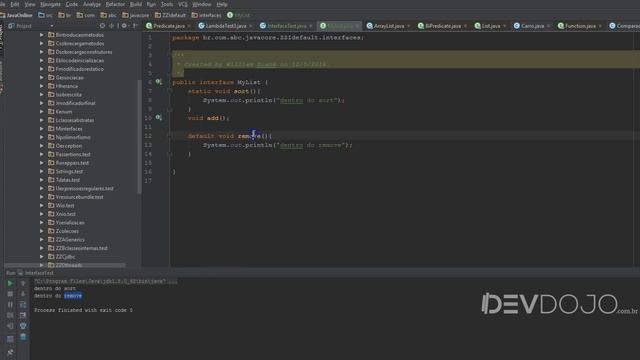Click the pin tab icon in Run panel
The image size is (640, 360).
click(10, 352)
